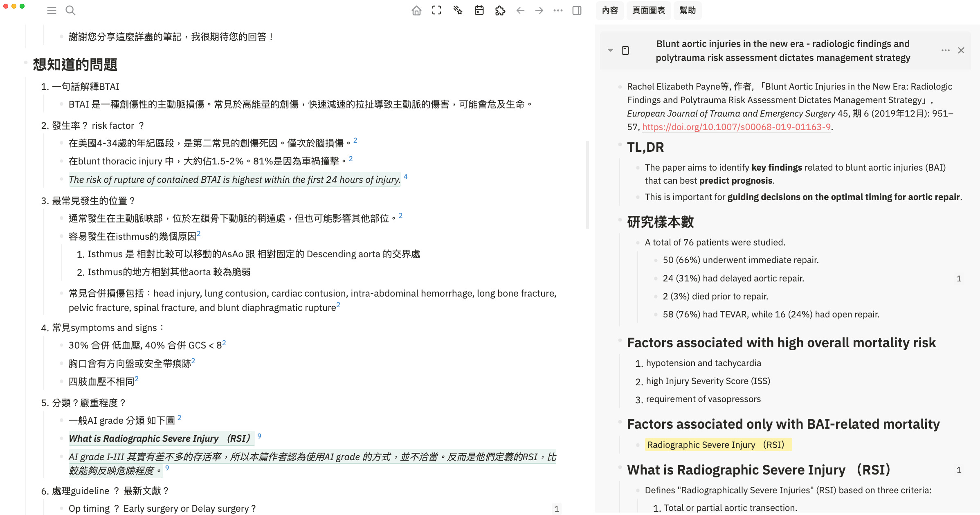Click line 胸口會有方向盤或安全帶痕跡
Screen dimensions: 980x515
[130, 364]
